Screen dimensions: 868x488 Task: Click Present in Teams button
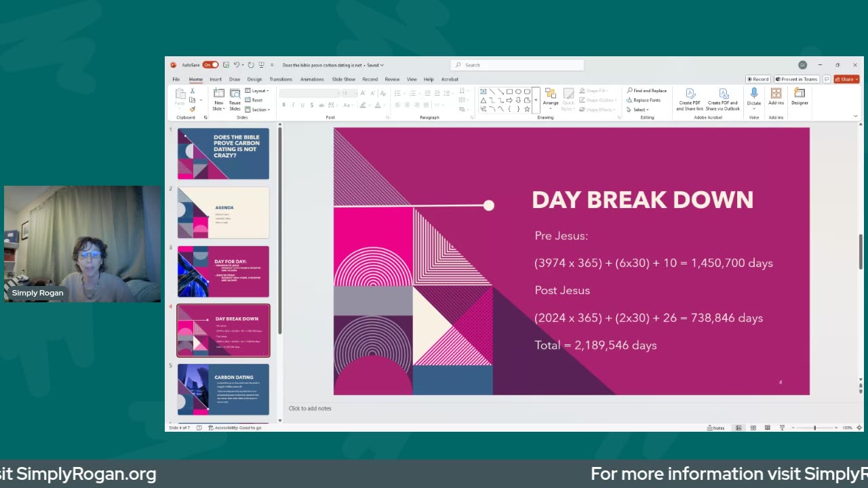[796, 79]
